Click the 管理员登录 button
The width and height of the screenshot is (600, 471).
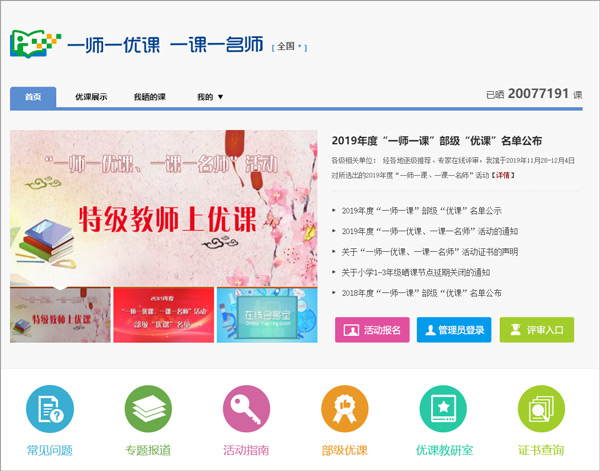(x=454, y=330)
